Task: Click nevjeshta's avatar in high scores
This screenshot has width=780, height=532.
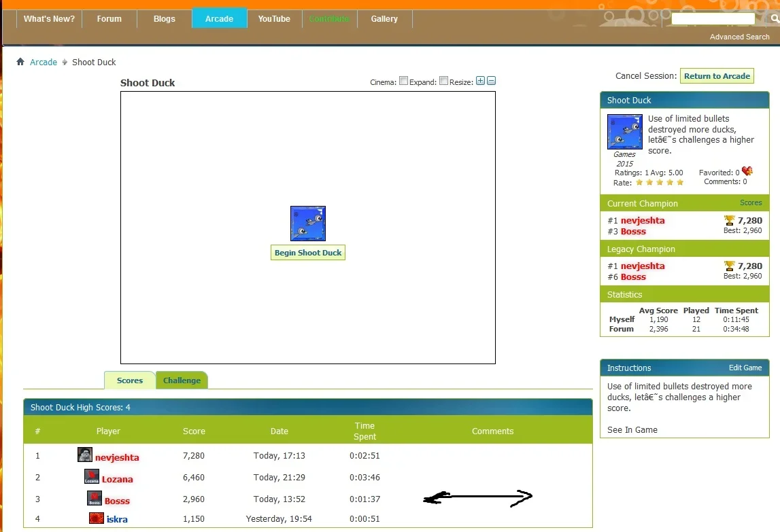Action: tap(85, 455)
